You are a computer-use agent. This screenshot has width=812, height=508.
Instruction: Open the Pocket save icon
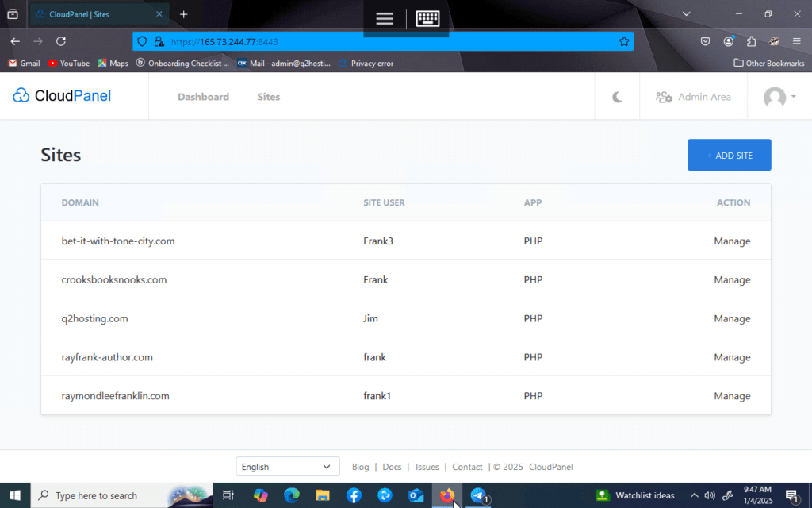[x=705, y=41]
